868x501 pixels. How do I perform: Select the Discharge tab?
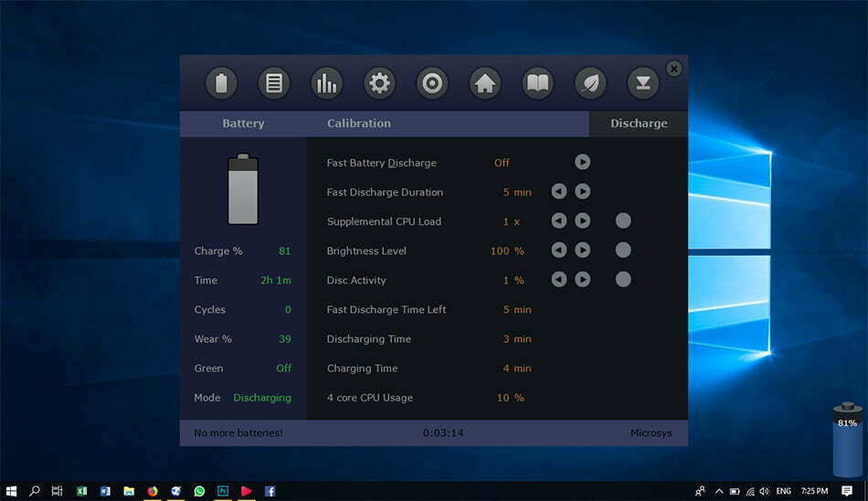point(639,123)
